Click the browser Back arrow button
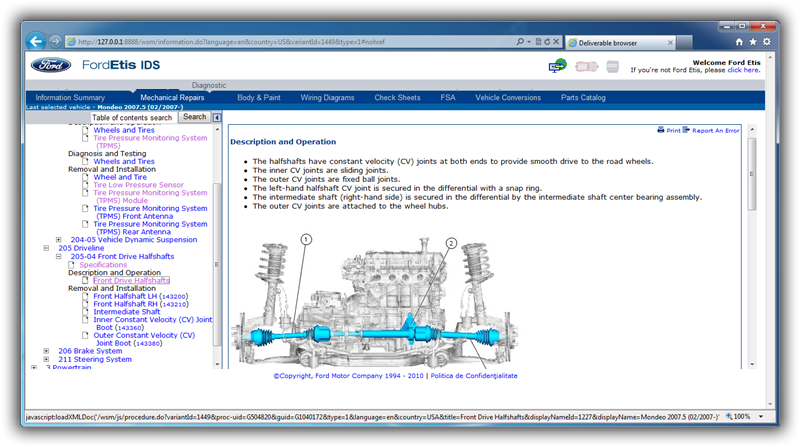This screenshot has width=800, height=447. 36,41
